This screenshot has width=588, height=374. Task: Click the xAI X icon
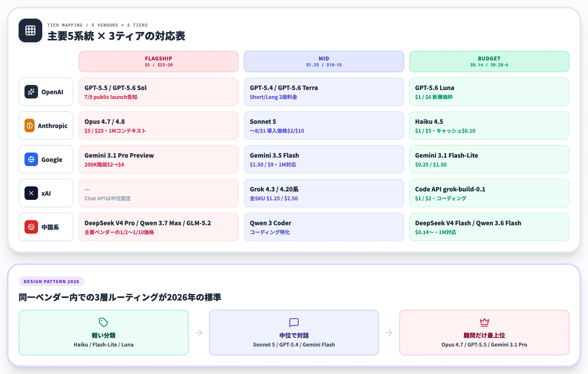[x=31, y=193]
